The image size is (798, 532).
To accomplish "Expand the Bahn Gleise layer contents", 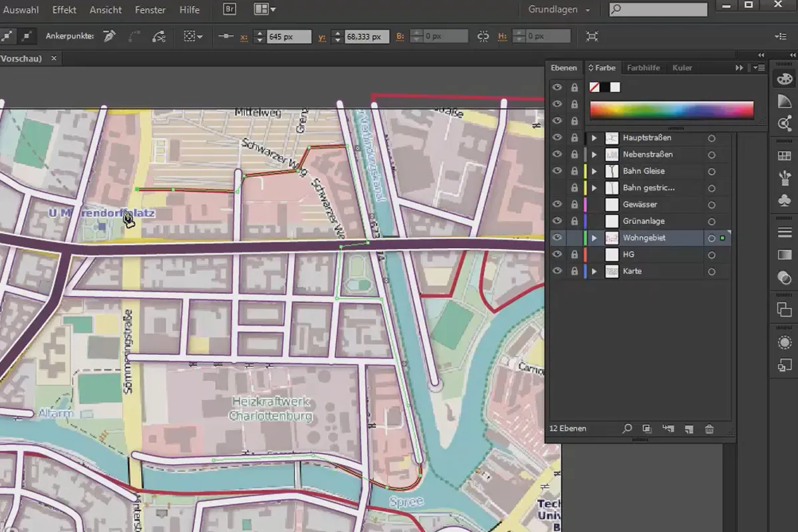I will (595, 171).
